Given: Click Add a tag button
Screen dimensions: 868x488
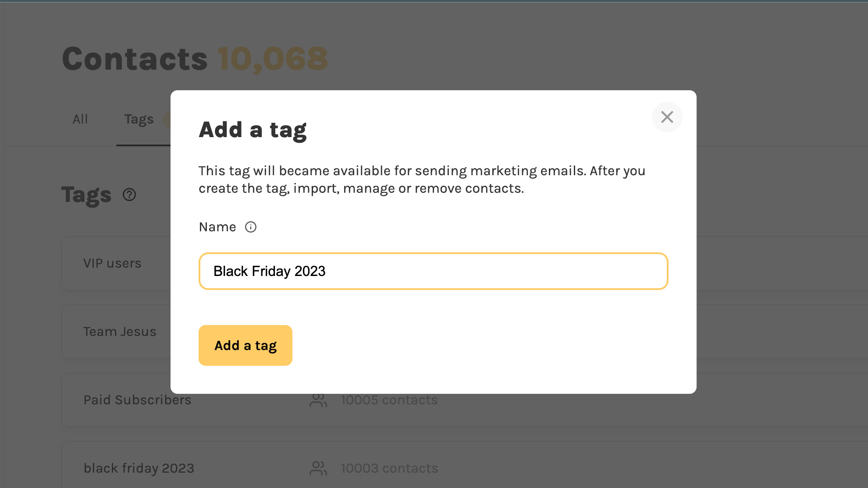Looking at the screenshot, I should [x=245, y=345].
